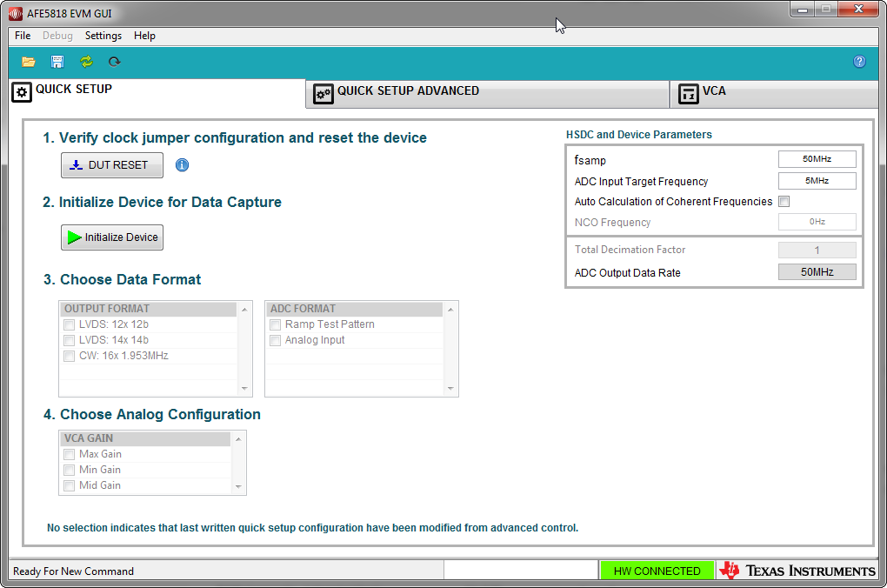
Task: Click the HW CONNECTED status indicator
Action: click(x=657, y=571)
